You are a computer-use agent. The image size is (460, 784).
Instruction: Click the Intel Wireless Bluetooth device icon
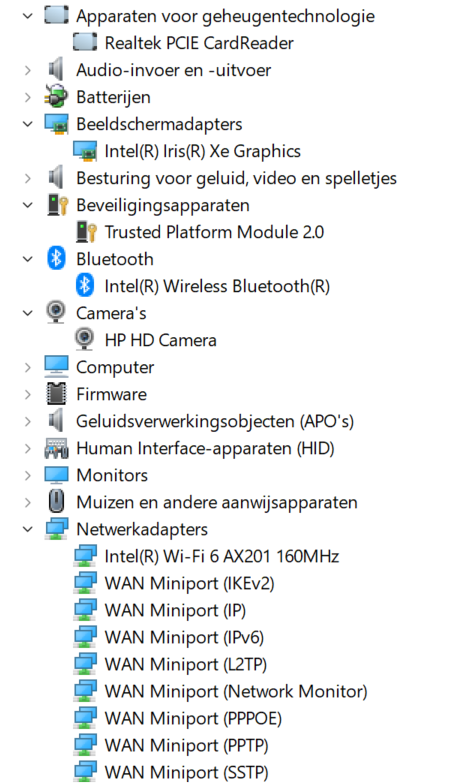click(x=84, y=286)
